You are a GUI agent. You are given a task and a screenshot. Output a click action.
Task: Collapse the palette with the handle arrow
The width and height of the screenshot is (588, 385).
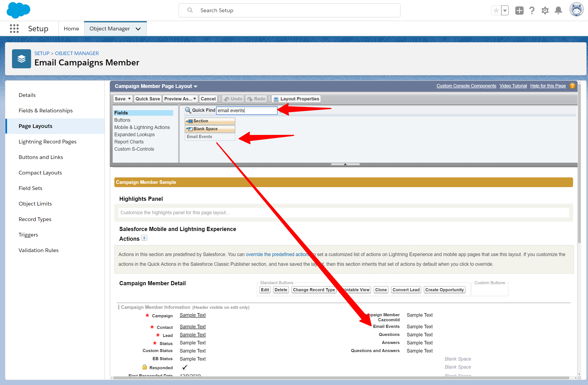pyautogui.click(x=345, y=164)
